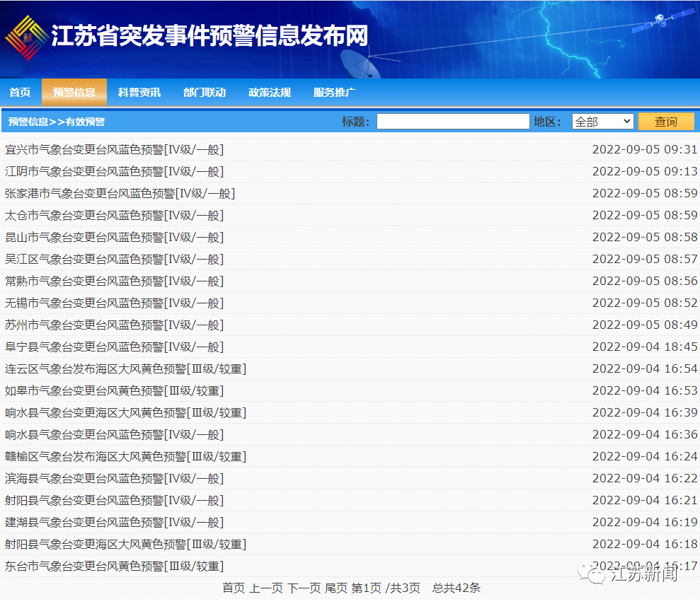
Task: Navigate to 首页 from the top menu
Action: (19, 92)
